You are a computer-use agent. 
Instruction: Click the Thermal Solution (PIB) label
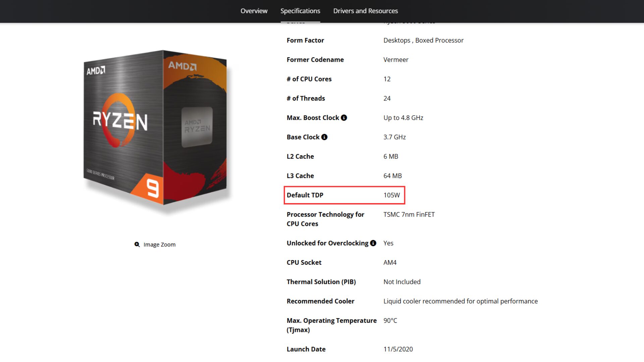tap(321, 282)
